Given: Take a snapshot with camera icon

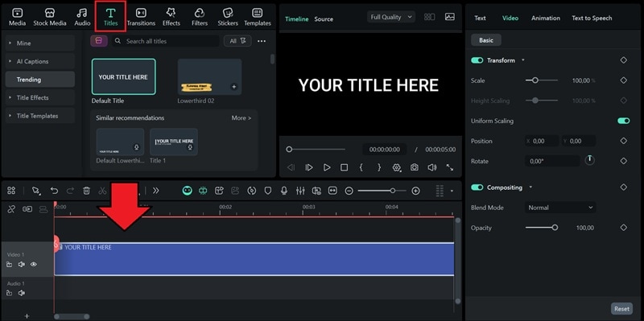Looking at the screenshot, I should (415, 167).
